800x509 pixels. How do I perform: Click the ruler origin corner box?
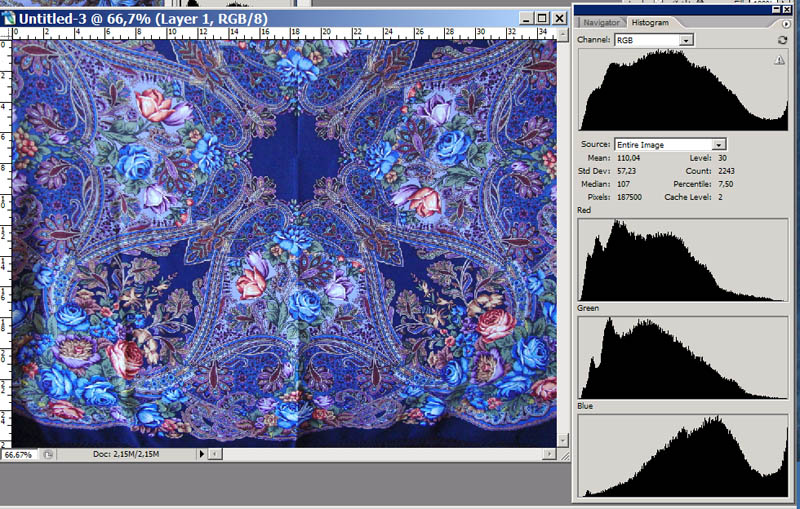click(x=5, y=33)
